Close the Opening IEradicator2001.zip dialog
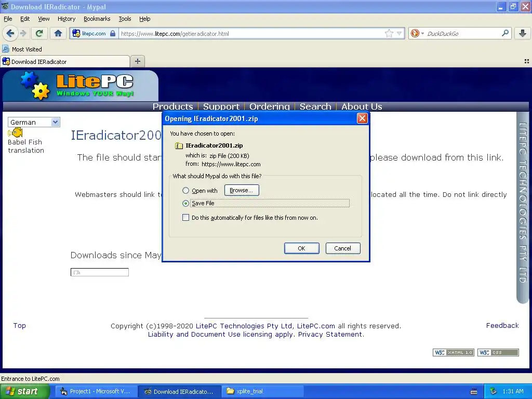Viewport: 532px width, 399px height. (362, 118)
